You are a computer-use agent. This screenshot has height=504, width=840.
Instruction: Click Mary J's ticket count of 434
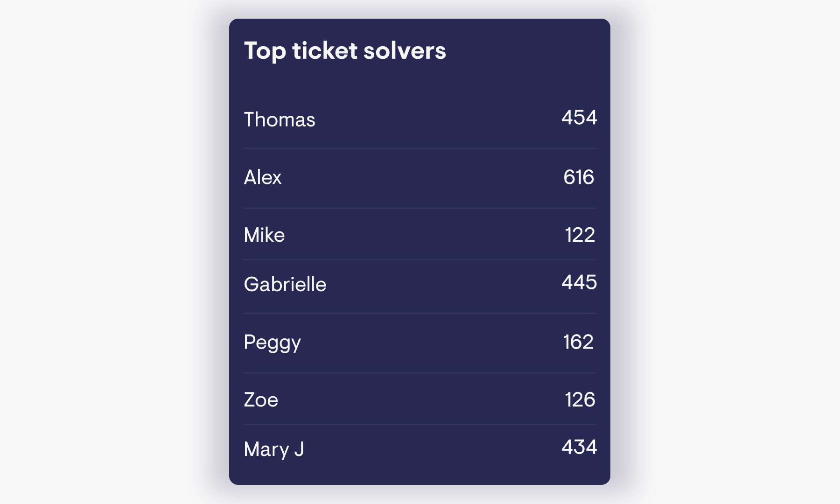coord(580,447)
